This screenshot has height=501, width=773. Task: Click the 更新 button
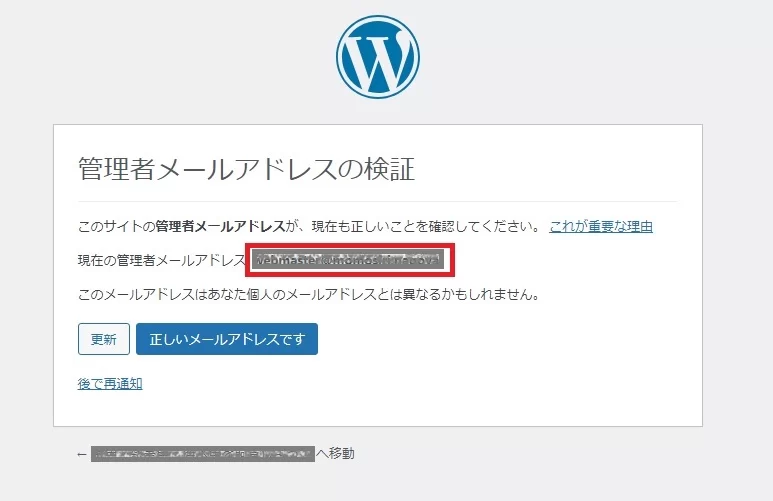(x=104, y=339)
